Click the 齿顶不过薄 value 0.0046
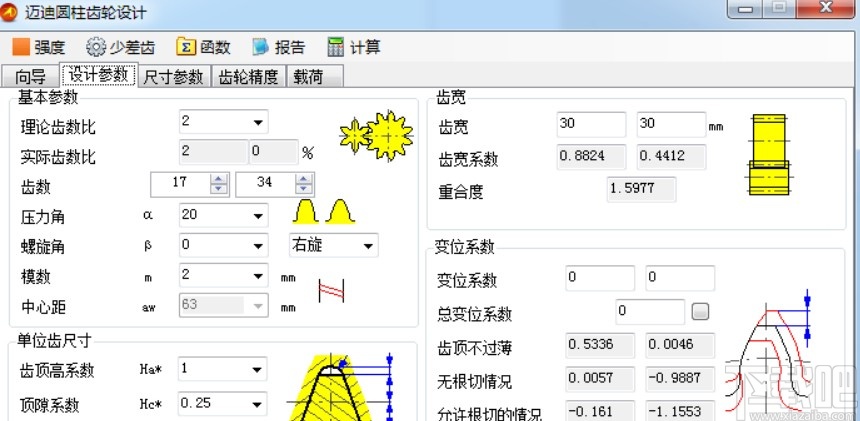This screenshot has width=860, height=421. (680, 345)
